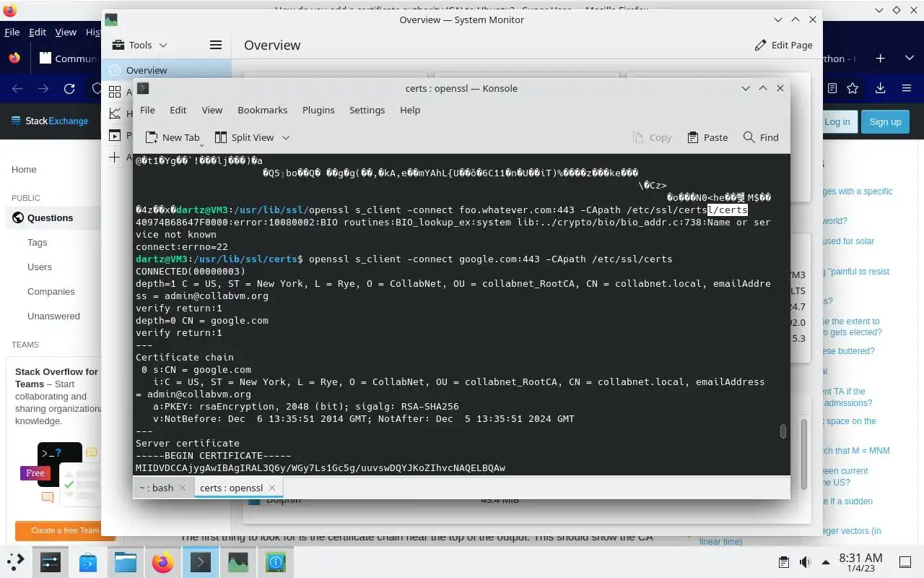Click the volume icon in system tray
The width and height of the screenshot is (924, 578).
tap(805, 561)
